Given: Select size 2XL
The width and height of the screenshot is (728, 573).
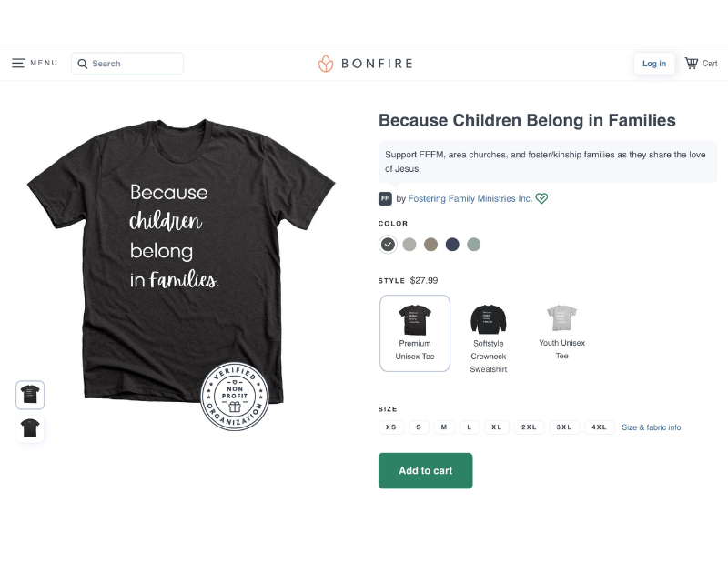Looking at the screenshot, I should tap(528, 427).
